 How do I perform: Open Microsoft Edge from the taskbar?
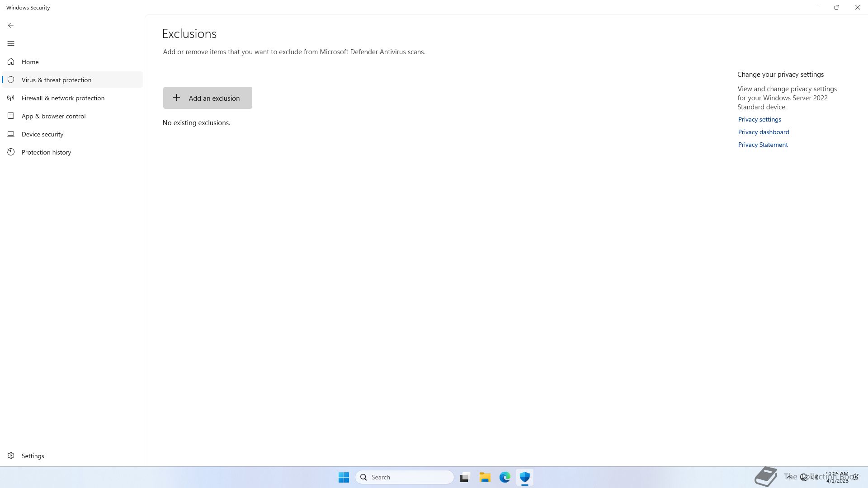[x=505, y=477]
